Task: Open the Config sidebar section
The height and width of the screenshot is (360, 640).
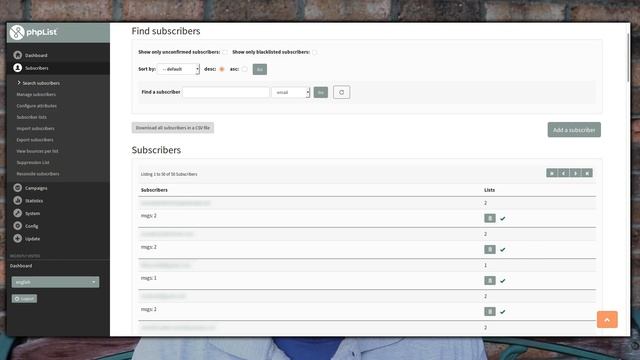Action: point(26,226)
